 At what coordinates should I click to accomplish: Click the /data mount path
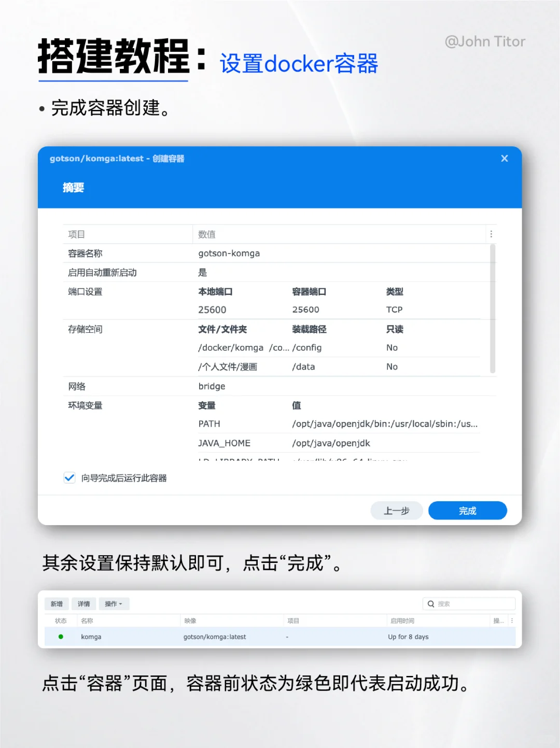click(303, 367)
